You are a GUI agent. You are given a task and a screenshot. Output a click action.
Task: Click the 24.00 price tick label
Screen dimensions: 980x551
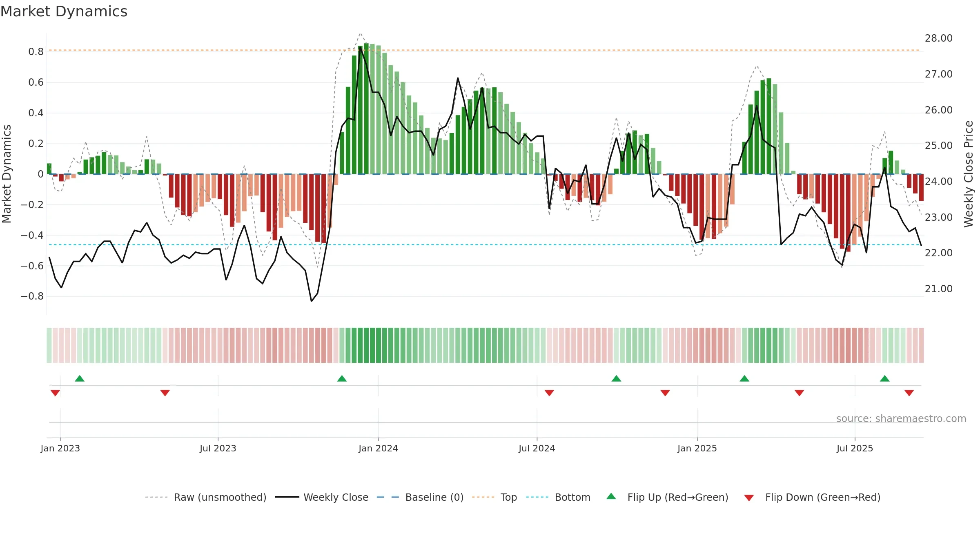tap(939, 182)
